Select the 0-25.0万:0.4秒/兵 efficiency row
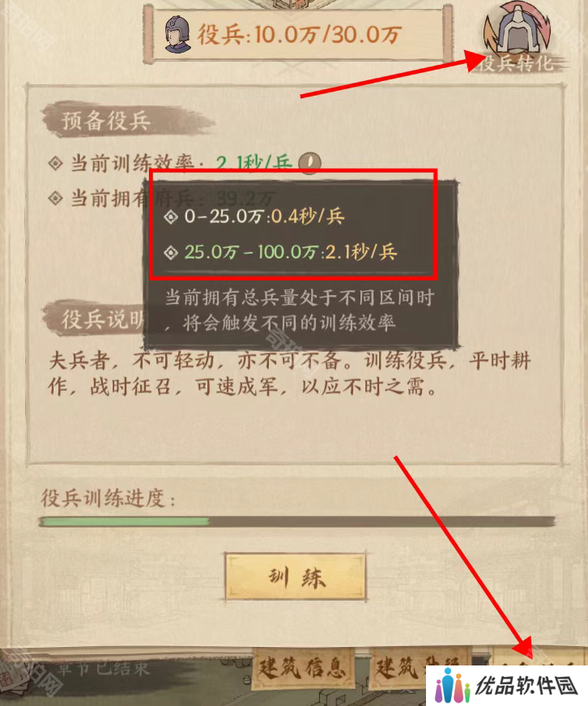This screenshot has height=706, width=588. click(254, 217)
